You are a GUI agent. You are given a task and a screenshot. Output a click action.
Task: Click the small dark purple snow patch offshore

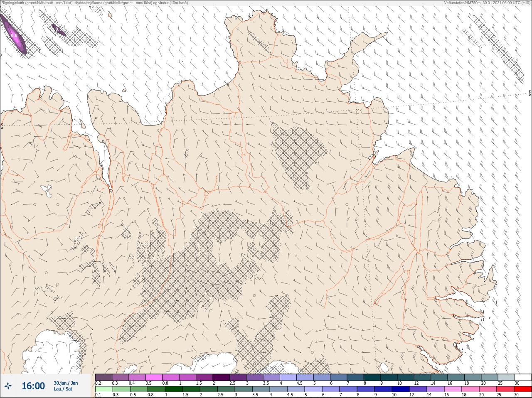pos(59,30)
